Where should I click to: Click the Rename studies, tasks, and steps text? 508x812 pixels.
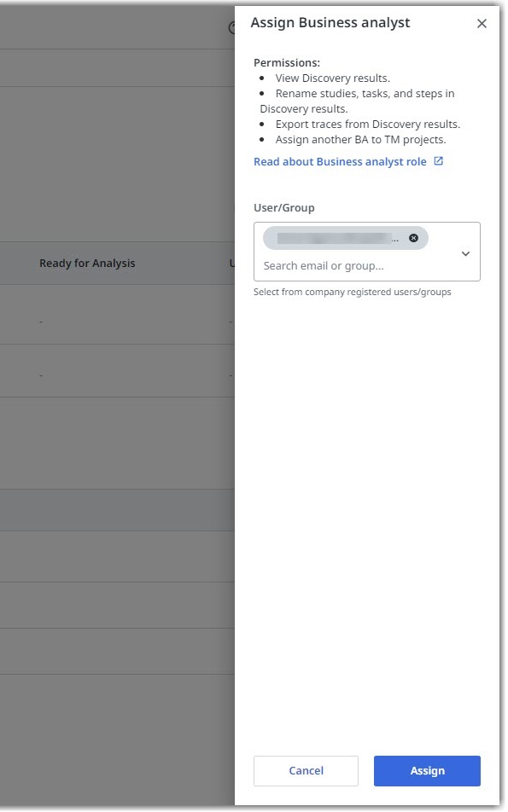[x=365, y=94]
